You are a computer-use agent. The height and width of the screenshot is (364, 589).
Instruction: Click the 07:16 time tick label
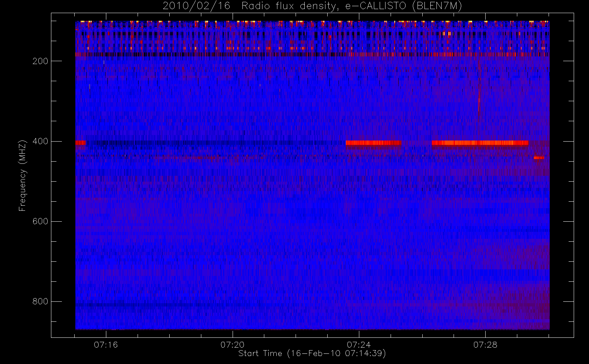[x=106, y=344]
